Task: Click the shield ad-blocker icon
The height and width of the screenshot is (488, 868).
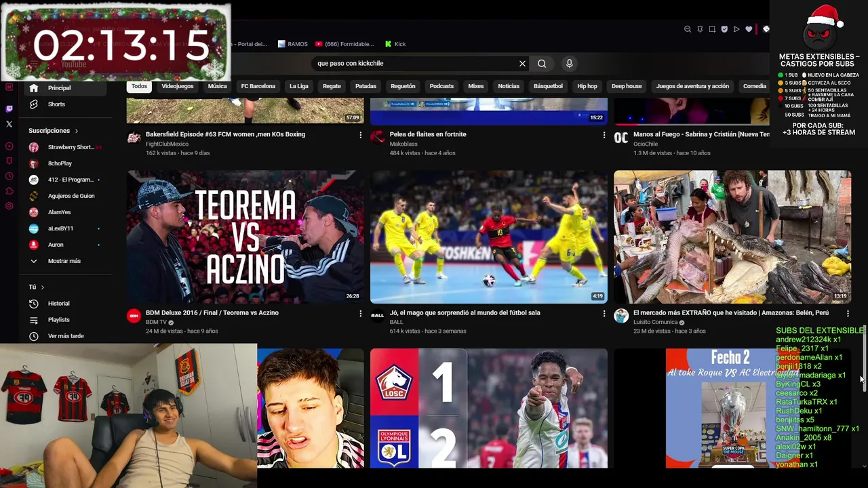Action: [724, 29]
